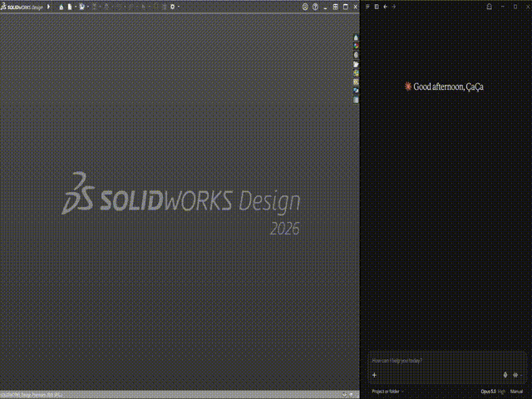This screenshot has height=399, width=532.
Task: Click the second panel icon in the Claude title bar
Action: coord(377,7)
